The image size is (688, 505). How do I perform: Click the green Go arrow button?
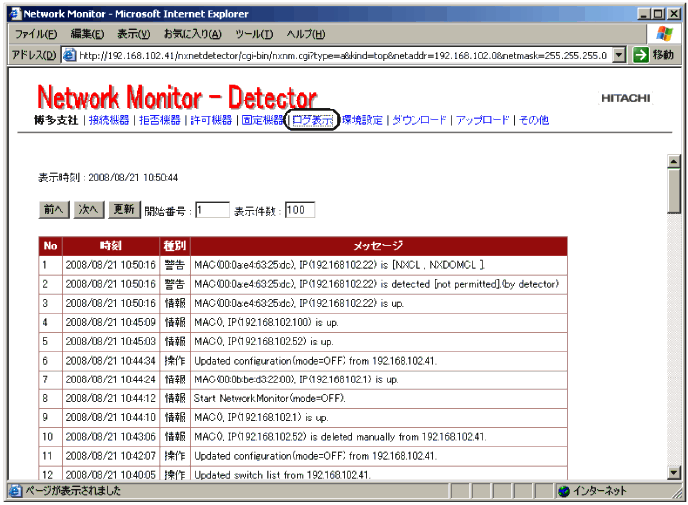point(641,55)
